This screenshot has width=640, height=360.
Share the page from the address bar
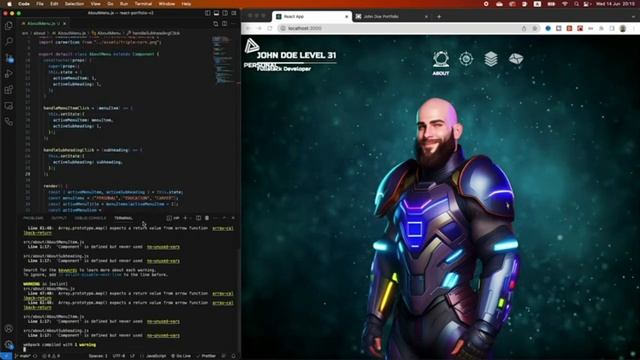pos(524,28)
